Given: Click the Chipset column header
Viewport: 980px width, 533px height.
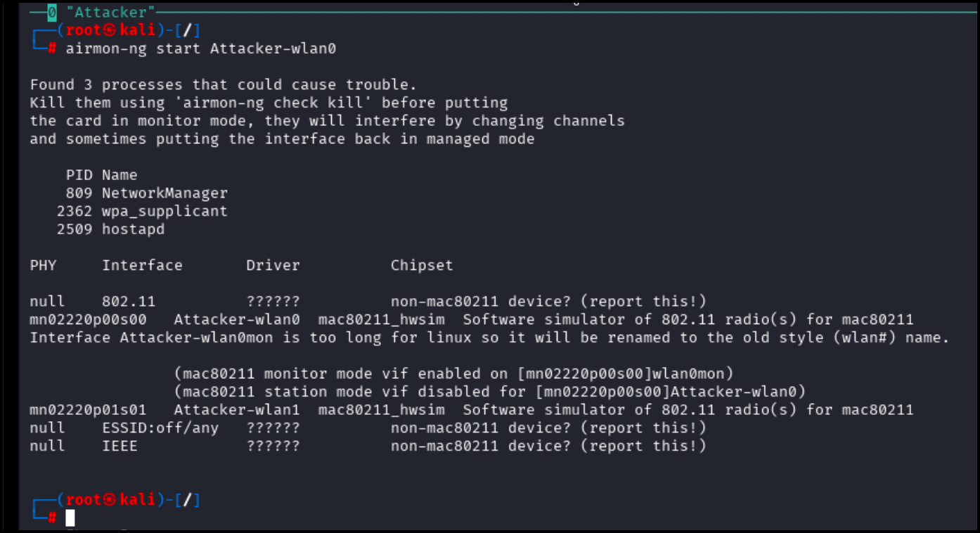Looking at the screenshot, I should [x=422, y=265].
